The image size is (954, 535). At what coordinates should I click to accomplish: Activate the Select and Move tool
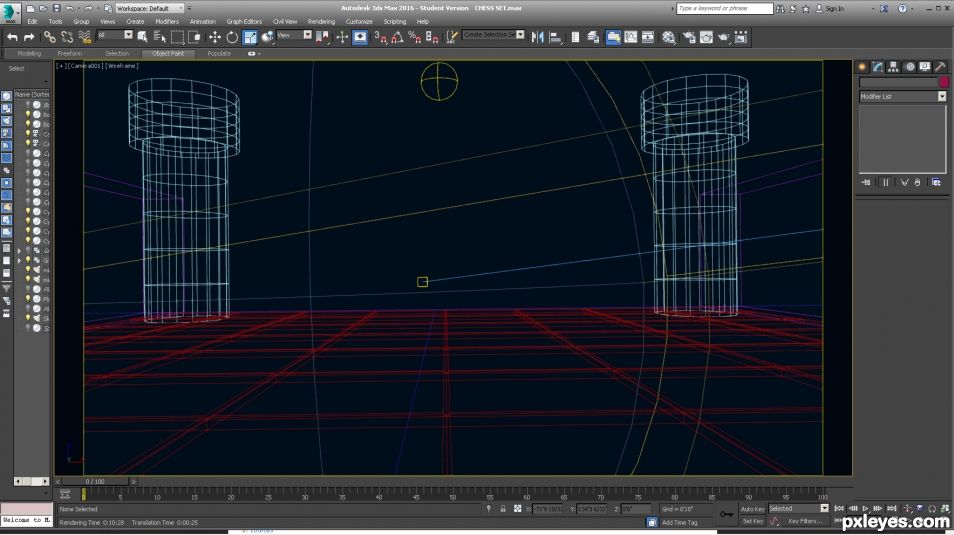[215, 38]
